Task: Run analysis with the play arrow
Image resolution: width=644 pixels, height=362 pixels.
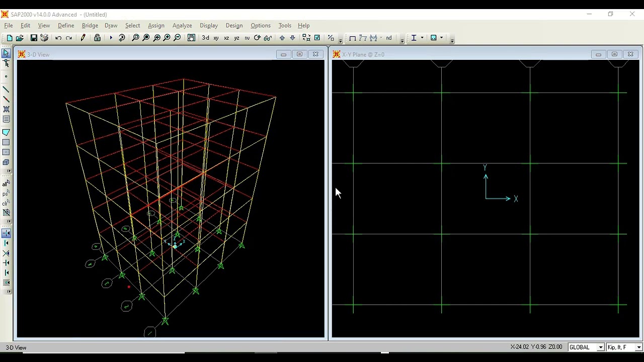Action: (111, 38)
